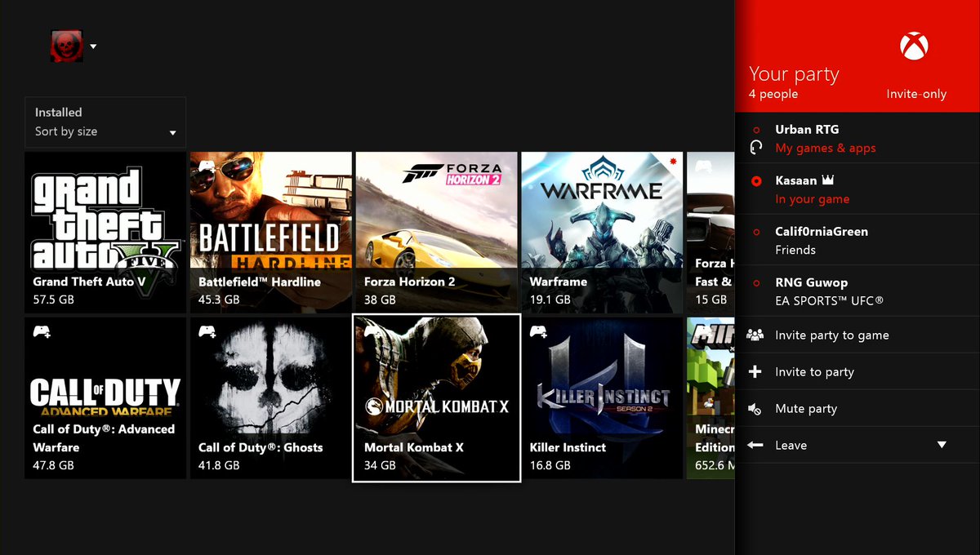Click controller icon on Battlefield Hardline tile
980x555 pixels.
tap(207, 166)
